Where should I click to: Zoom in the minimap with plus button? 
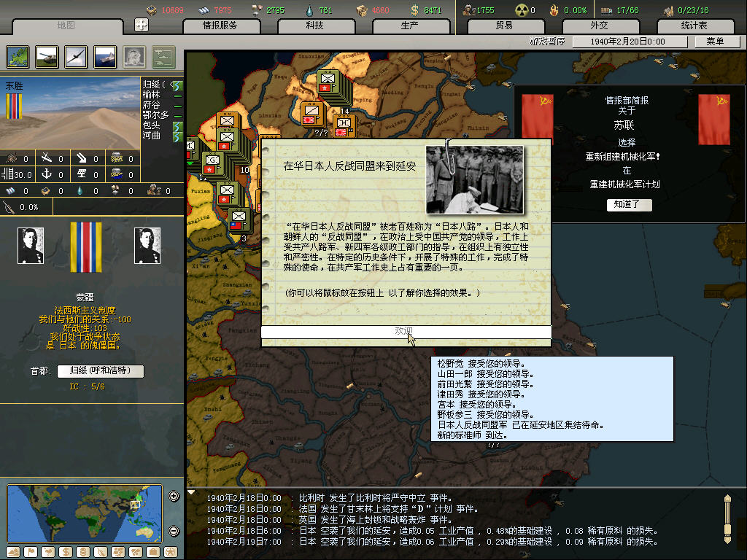(174, 496)
